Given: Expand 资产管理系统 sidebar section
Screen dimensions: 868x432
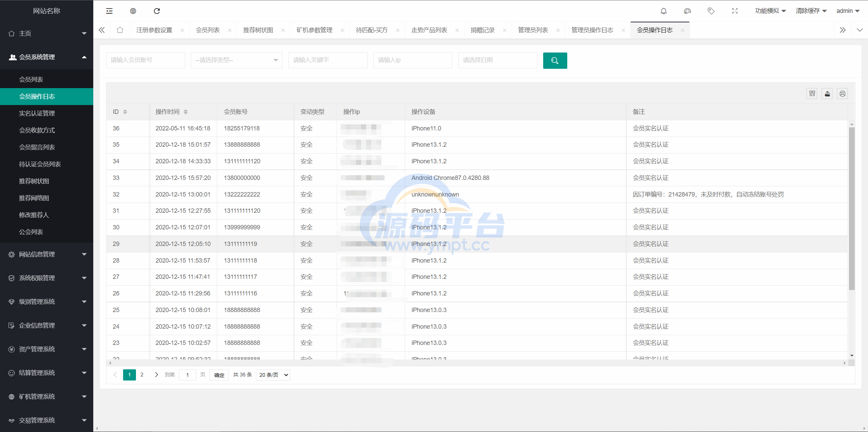Looking at the screenshot, I should click(46, 349).
